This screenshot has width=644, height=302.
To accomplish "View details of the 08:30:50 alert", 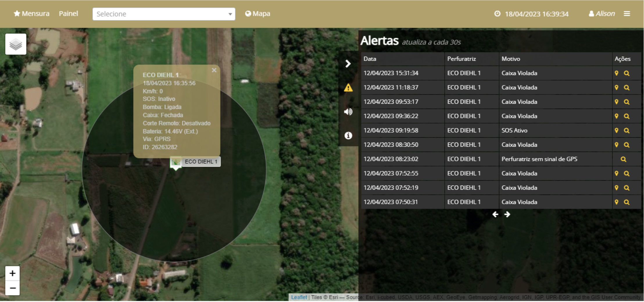I will [x=627, y=145].
